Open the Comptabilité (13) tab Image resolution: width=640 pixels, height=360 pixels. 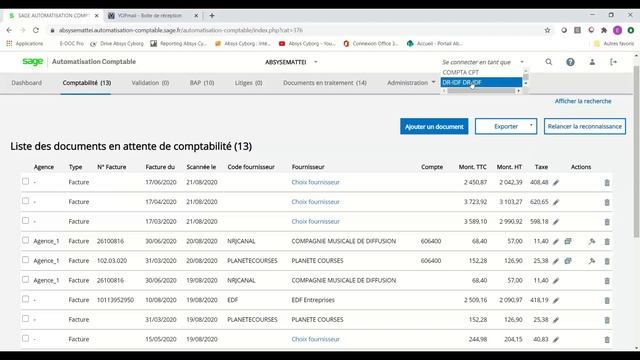pyautogui.click(x=87, y=82)
